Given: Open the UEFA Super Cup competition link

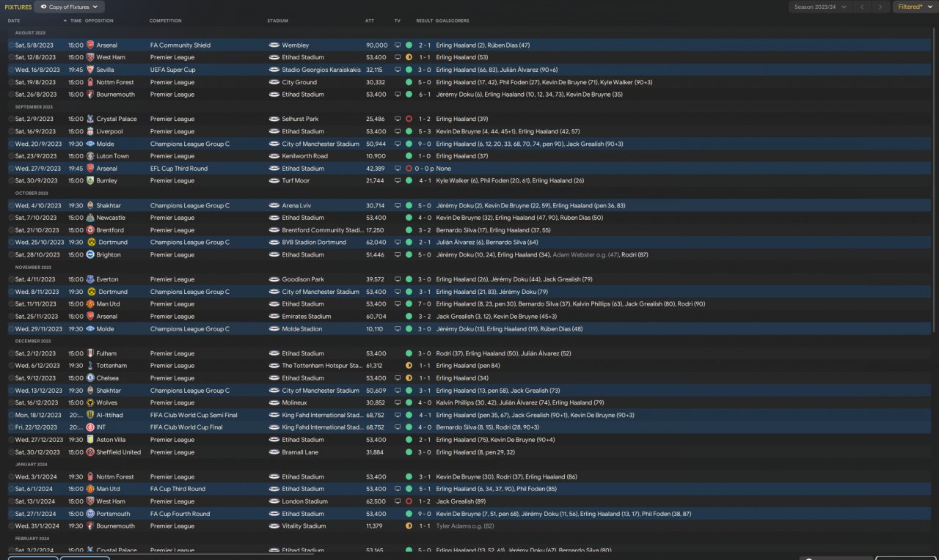Looking at the screenshot, I should coord(172,70).
